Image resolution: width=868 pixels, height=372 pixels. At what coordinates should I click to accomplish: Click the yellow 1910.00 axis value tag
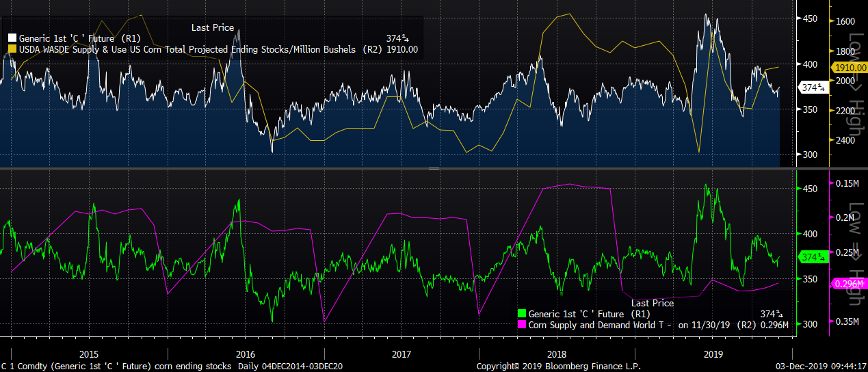[848, 68]
